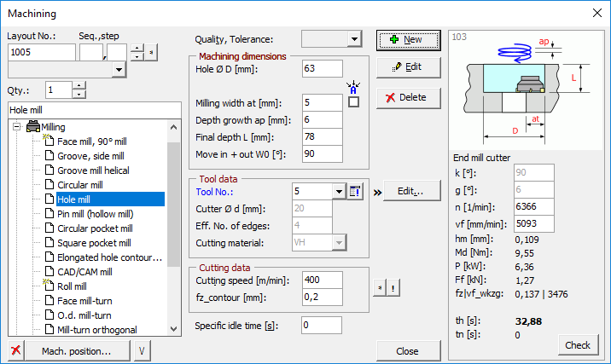611x364 pixels.
Task: Click the exclamation mark button in Cutting data
Action: (392, 288)
